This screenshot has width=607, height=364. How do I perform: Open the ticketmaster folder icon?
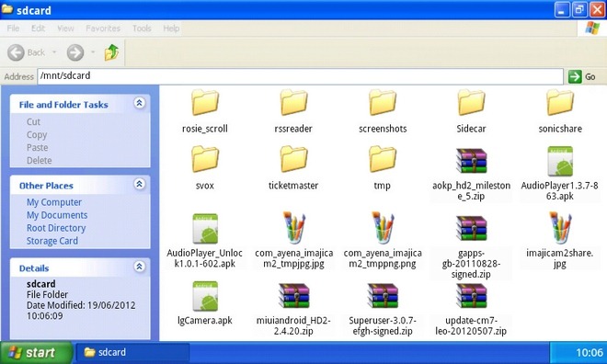point(293,159)
